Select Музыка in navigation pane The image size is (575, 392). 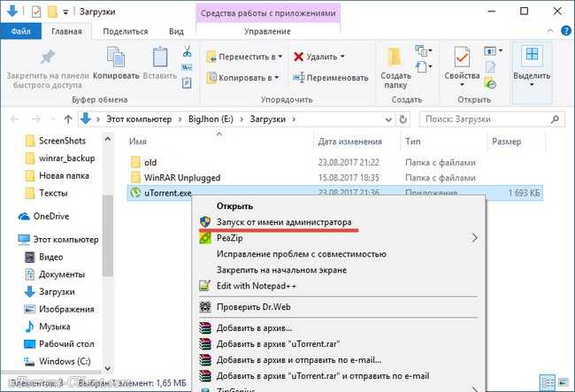point(54,327)
